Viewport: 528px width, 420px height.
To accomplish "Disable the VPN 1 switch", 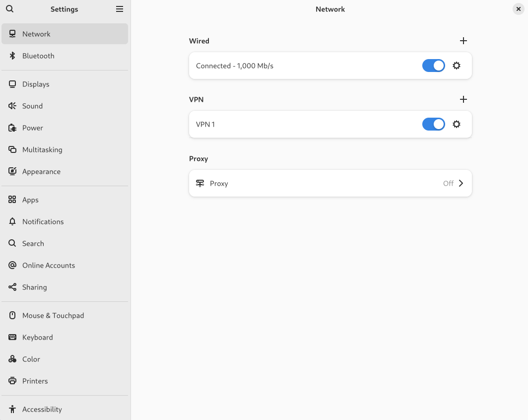I will [434, 124].
